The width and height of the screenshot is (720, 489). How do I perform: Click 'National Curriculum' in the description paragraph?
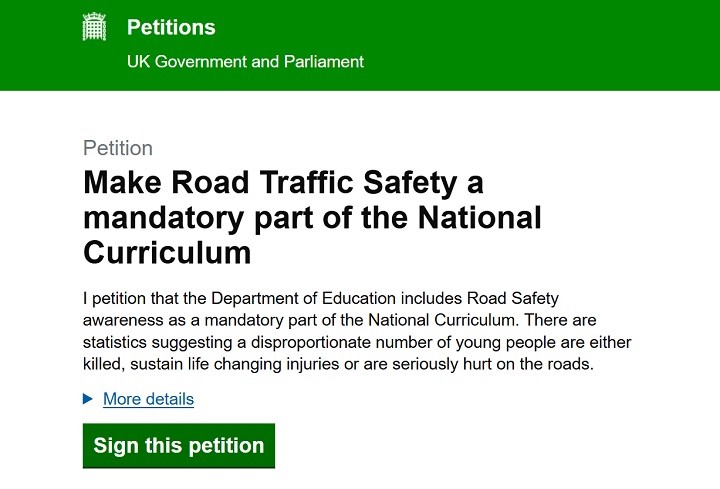tap(442, 320)
